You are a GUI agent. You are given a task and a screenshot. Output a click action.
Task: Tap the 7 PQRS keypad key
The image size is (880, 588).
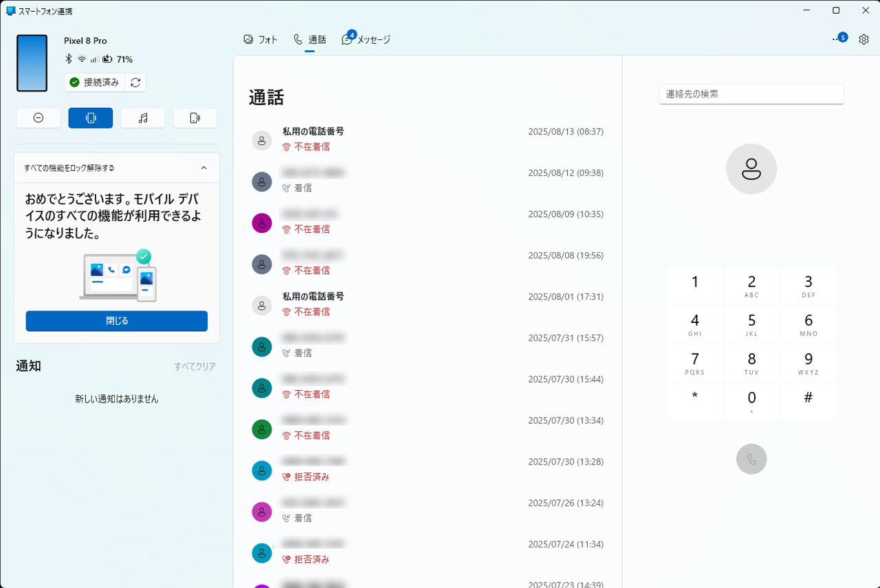[695, 363]
